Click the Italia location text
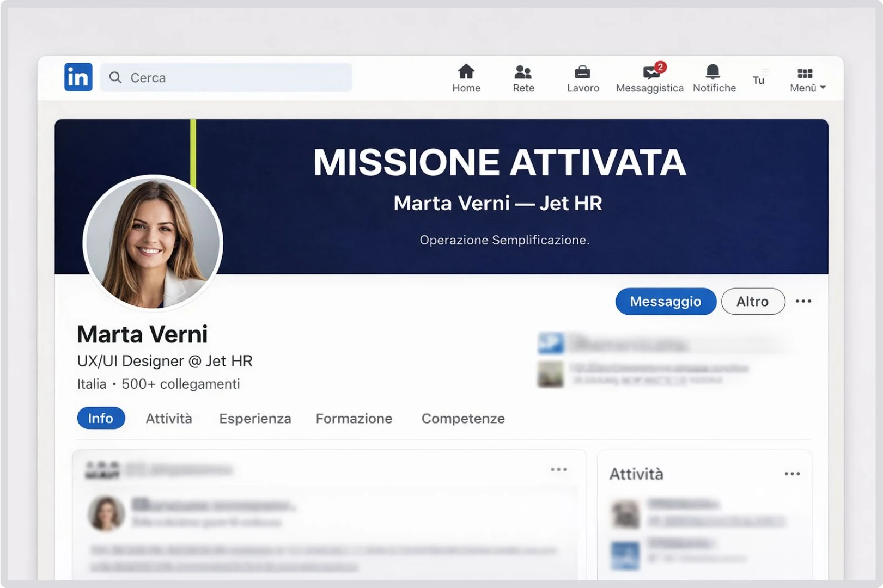The height and width of the screenshot is (588, 883). (92, 384)
